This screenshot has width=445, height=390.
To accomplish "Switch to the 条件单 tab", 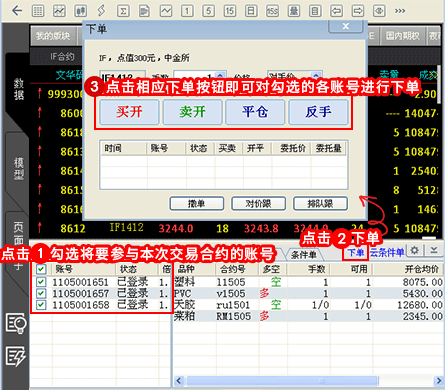I will tap(304, 255).
